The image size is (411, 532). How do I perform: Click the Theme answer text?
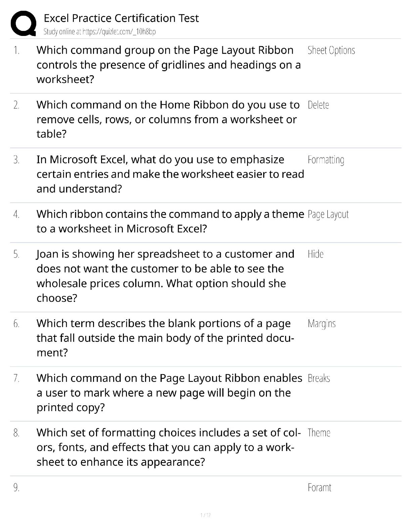pos(319,433)
